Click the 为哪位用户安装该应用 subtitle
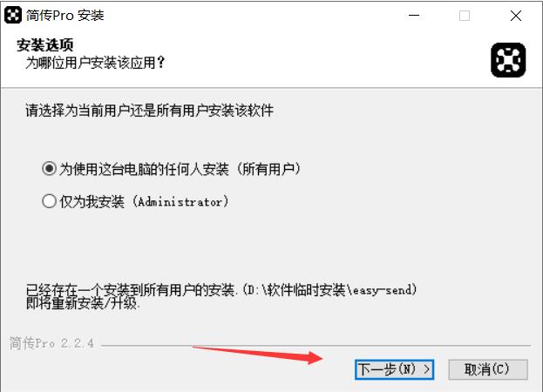The width and height of the screenshot is (543, 392). 95,63
